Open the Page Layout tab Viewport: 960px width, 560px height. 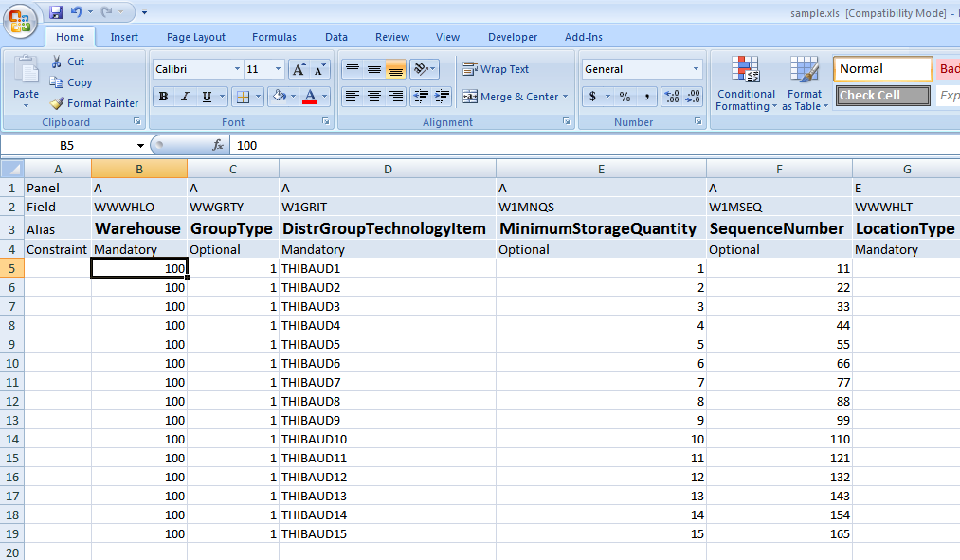pos(196,37)
